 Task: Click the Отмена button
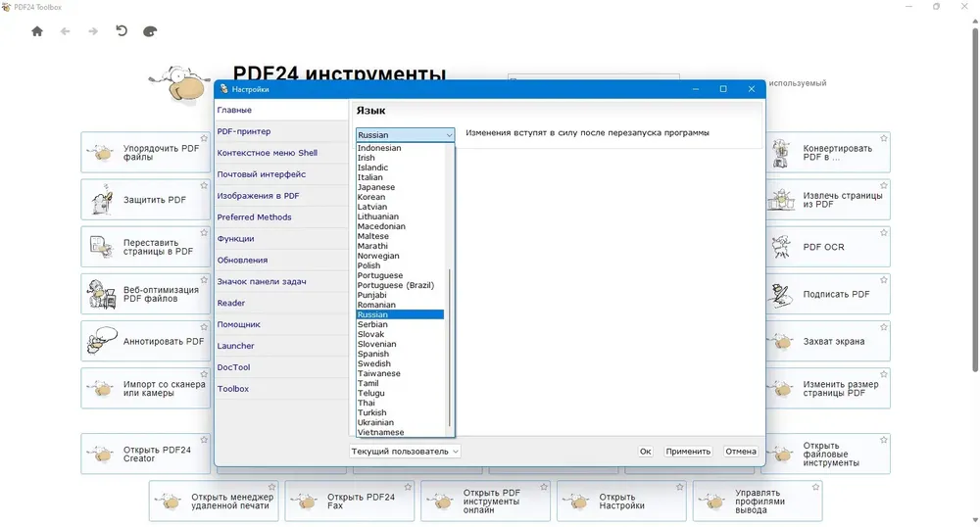740,452
